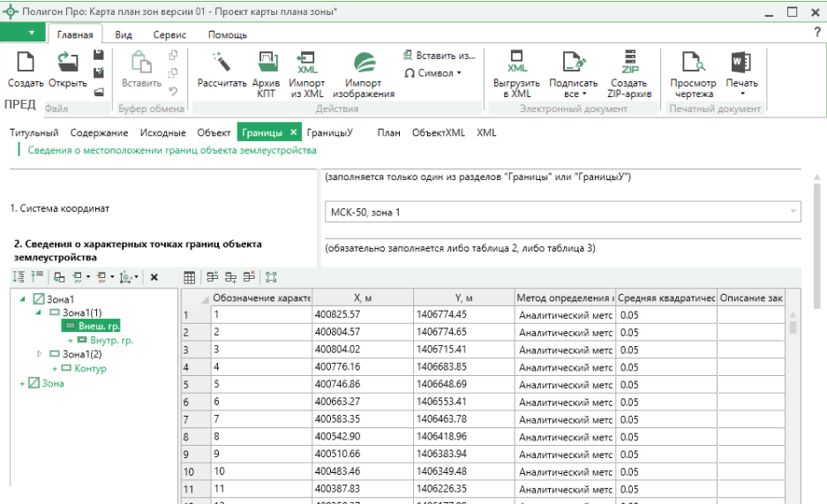Open the Символ dropdown
This screenshot has width=827, height=504.
pyautogui.click(x=433, y=73)
